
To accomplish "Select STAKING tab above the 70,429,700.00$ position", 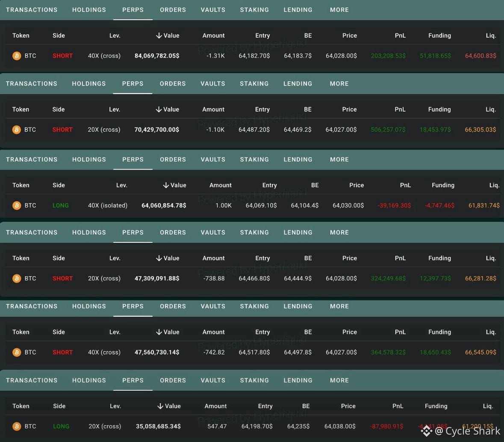I will [254, 84].
